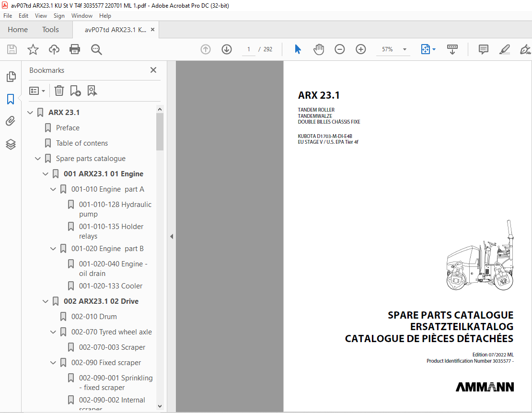Screen dimensions: 532x413
Task: Open the Sign menu
Action: (59, 16)
